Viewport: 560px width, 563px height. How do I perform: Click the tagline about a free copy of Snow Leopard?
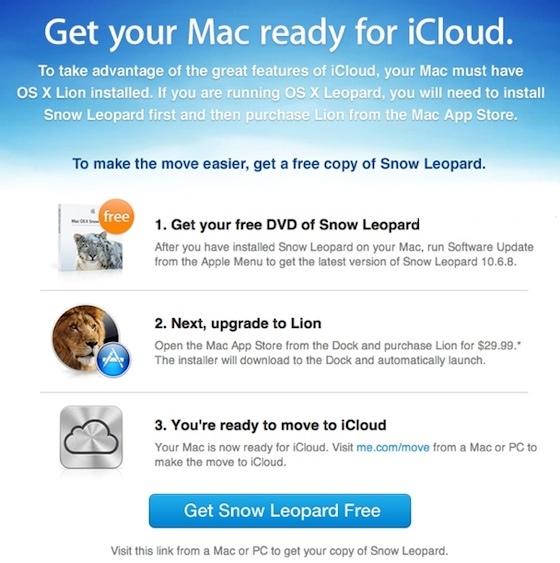click(x=279, y=164)
